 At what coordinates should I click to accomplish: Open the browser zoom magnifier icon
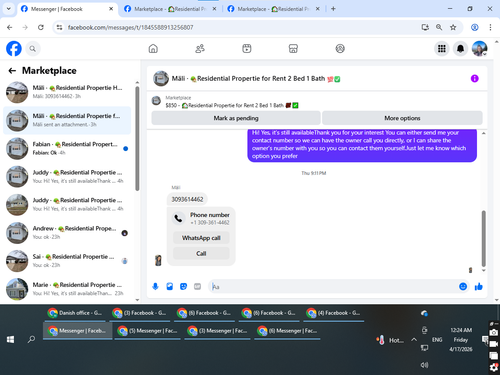tap(439, 27)
